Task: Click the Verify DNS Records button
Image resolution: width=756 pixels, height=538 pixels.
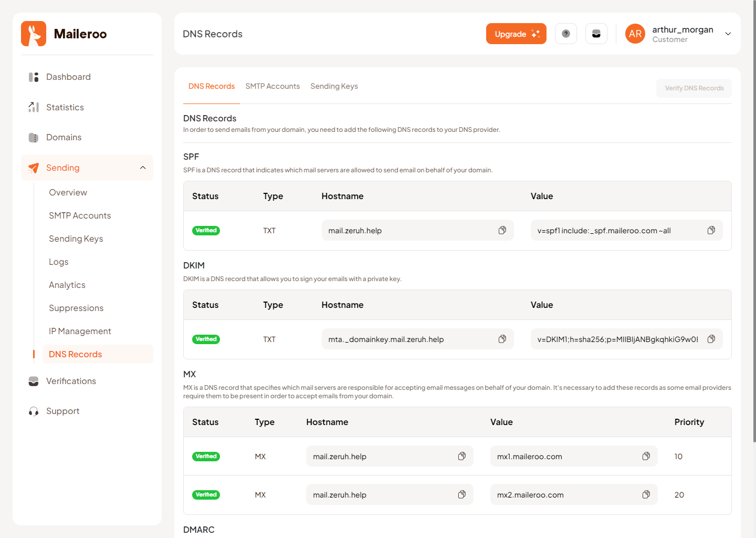Action: [x=694, y=88]
